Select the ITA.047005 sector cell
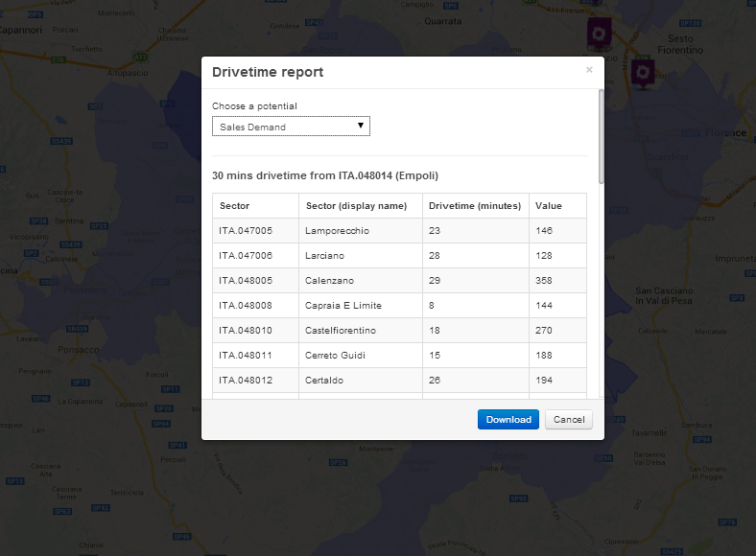Image resolution: width=756 pixels, height=556 pixels. coord(255,231)
